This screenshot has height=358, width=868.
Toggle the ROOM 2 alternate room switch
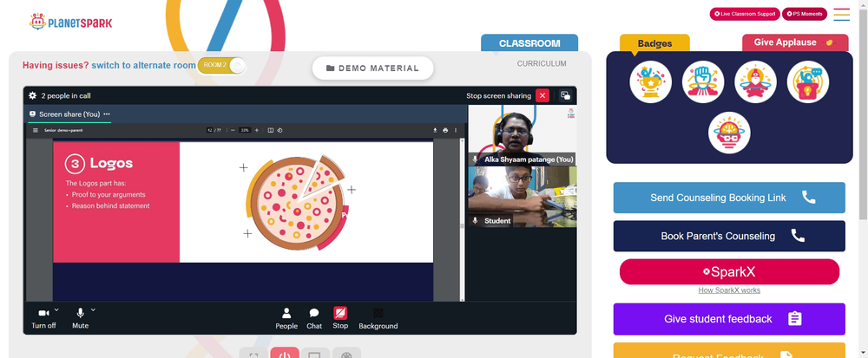[x=220, y=65]
